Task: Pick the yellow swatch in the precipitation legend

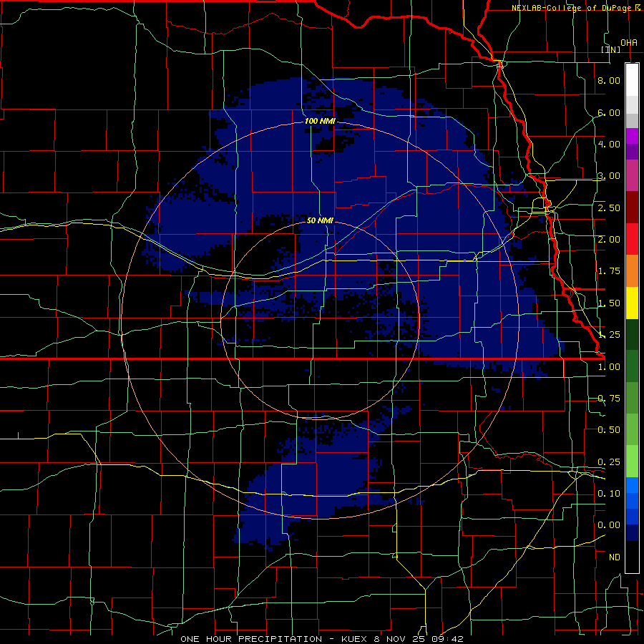Action: tap(632, 303)
